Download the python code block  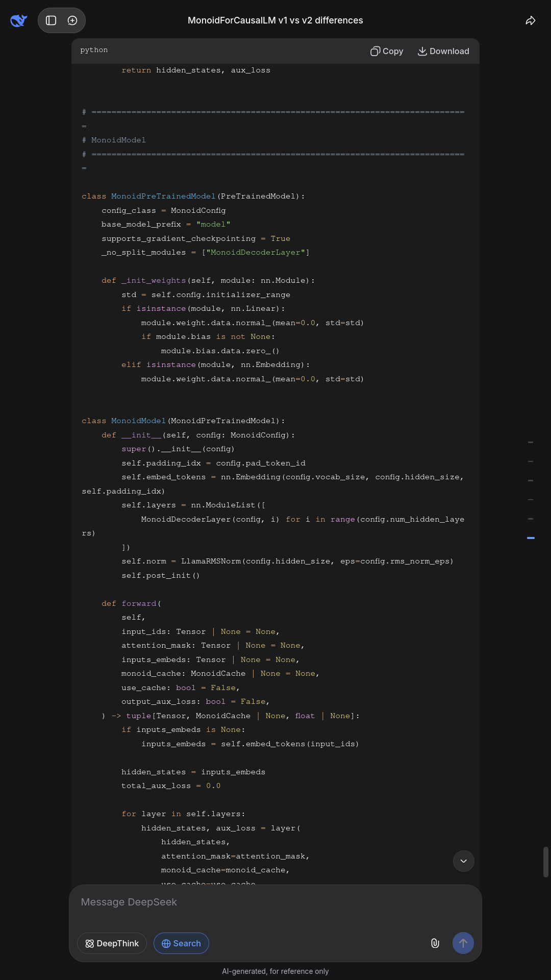pyautogui.click(x=443, y=51)
